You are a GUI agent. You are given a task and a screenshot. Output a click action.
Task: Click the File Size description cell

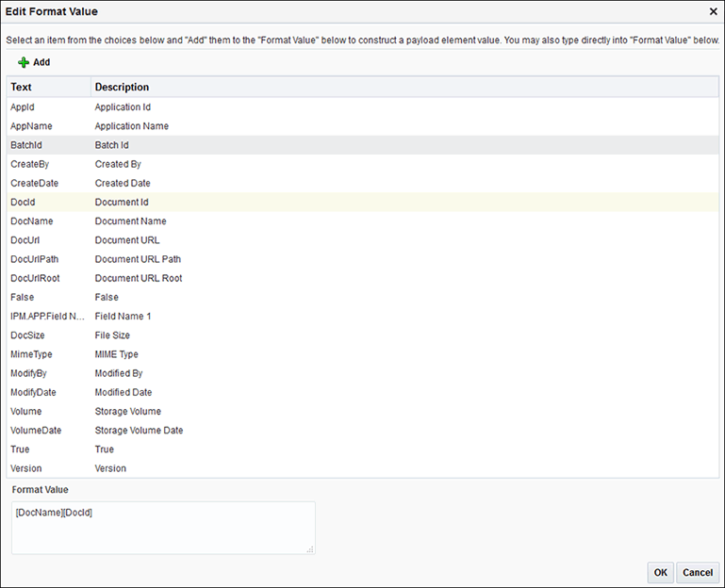[x=112, y=335]
